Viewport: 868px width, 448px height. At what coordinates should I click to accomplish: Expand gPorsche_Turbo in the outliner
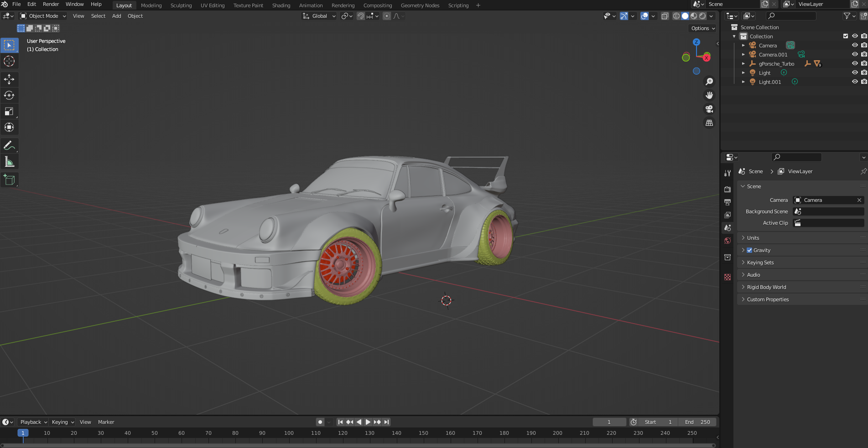pyautogui.click(x=743, y=63)
